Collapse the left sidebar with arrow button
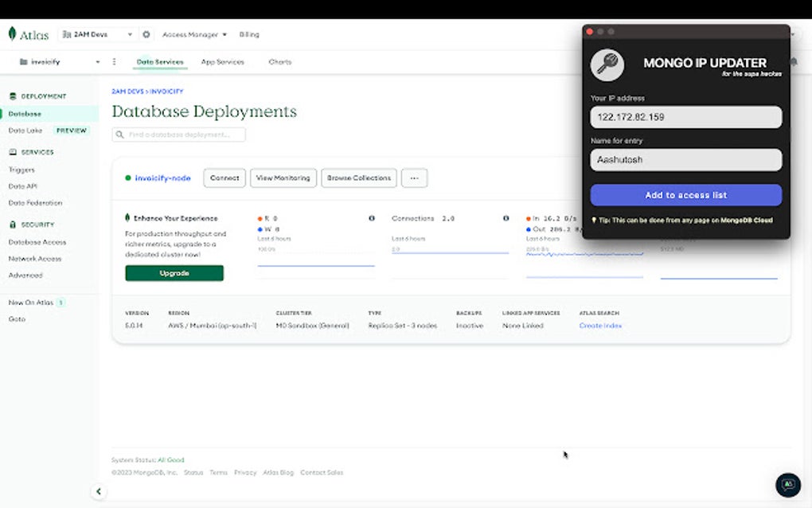The height and width of the screenshot is (508, 812). [x=99, y=491]
